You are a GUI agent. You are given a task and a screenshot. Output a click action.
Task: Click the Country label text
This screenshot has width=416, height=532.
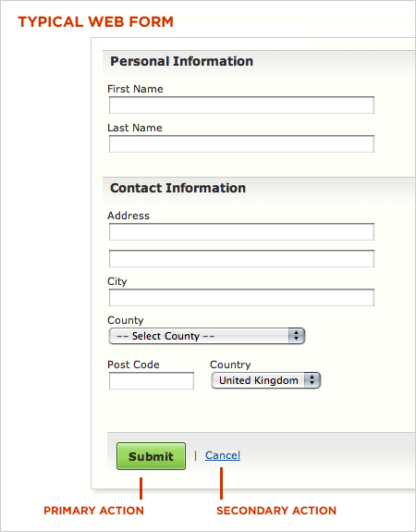[x=230, y=365]
